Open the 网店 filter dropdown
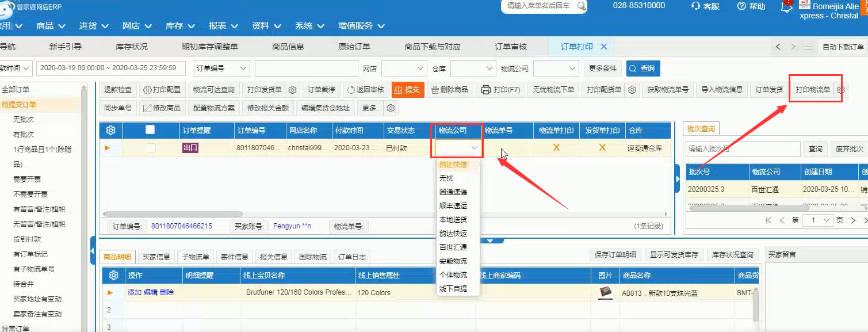The image size is (868, 332). point(404,68)
